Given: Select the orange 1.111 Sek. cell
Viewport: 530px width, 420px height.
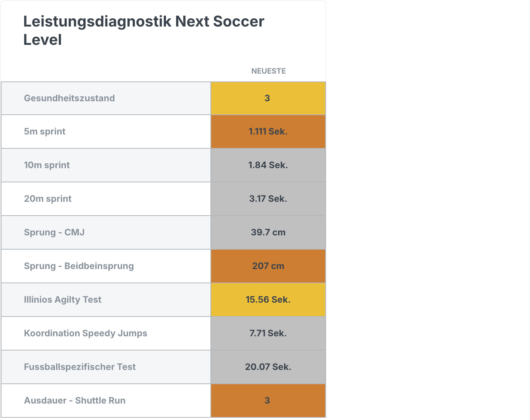Looking at the screenshot, I should pos(268,132).
